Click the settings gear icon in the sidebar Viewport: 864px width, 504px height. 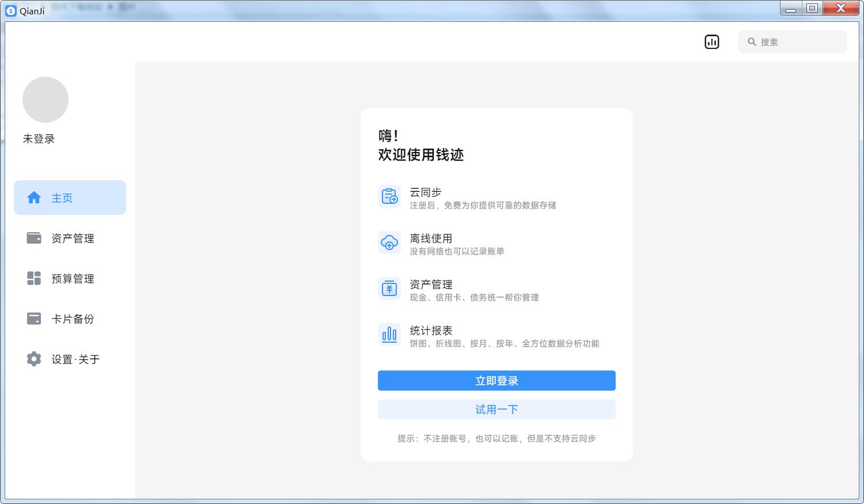34,359
